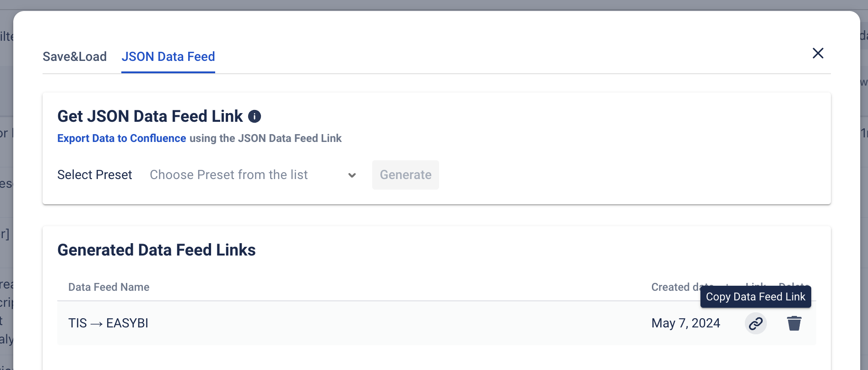
Task: Click the info icon beside Get JSON Data Feed Link
Action: coord(255,116)
